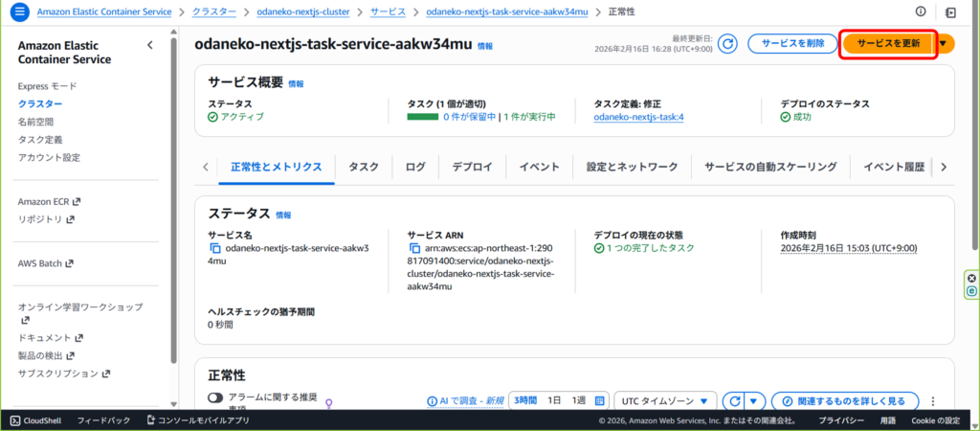The image size is (980, 431).
Task: Open the calendar custom time range icon
Action: click(600, 400)
